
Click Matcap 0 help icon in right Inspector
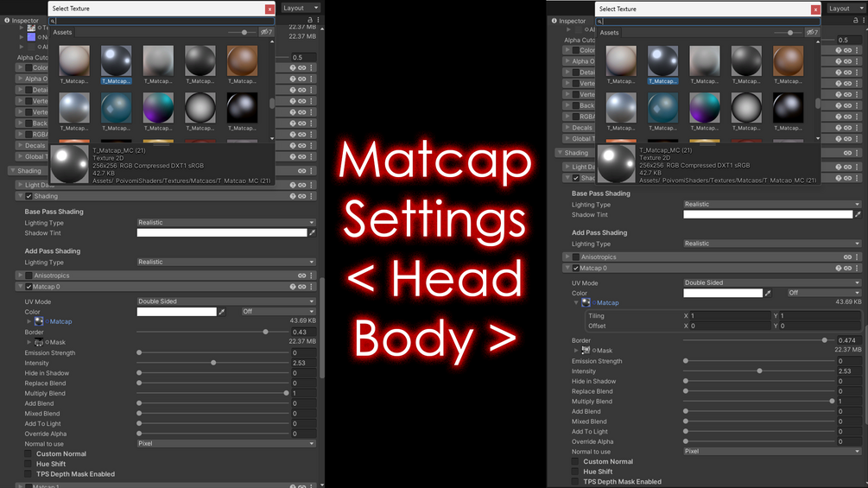tap(839, 268)
